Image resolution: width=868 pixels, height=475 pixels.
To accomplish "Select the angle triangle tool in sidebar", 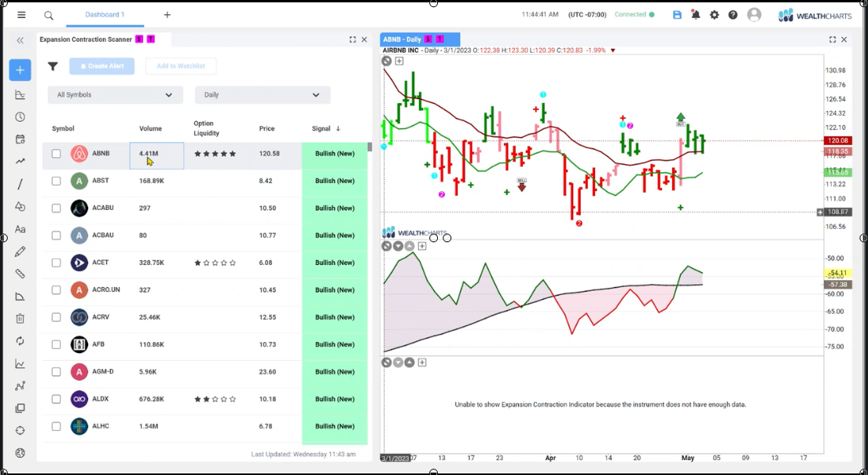I will (20, 296).
